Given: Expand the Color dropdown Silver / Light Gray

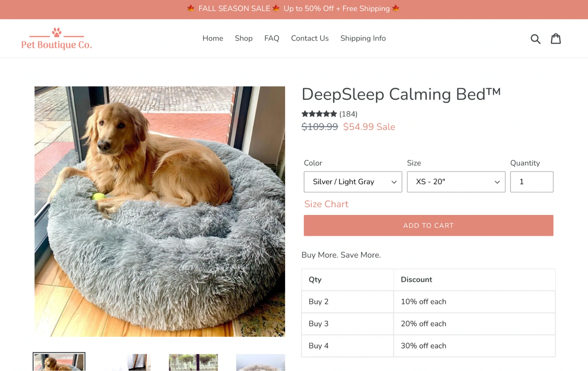Looking at the screenshot, I should coord(353,182).
